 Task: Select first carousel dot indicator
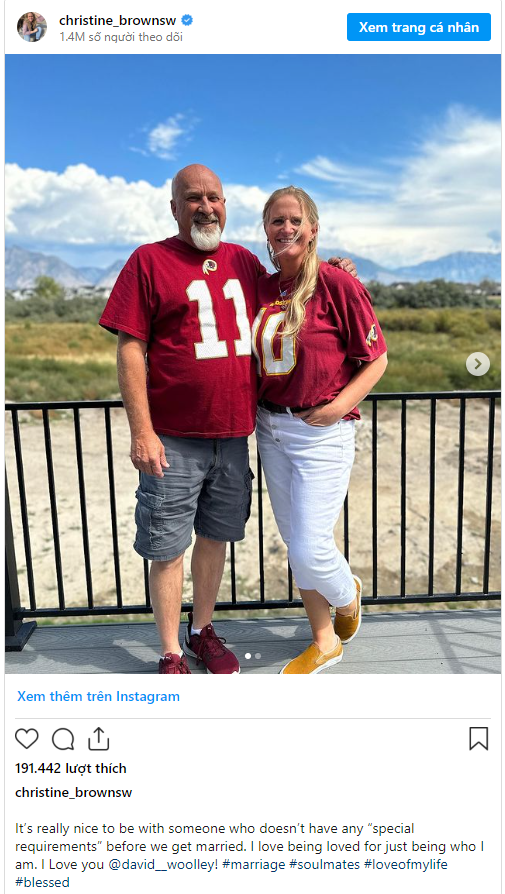coord(248,656)
